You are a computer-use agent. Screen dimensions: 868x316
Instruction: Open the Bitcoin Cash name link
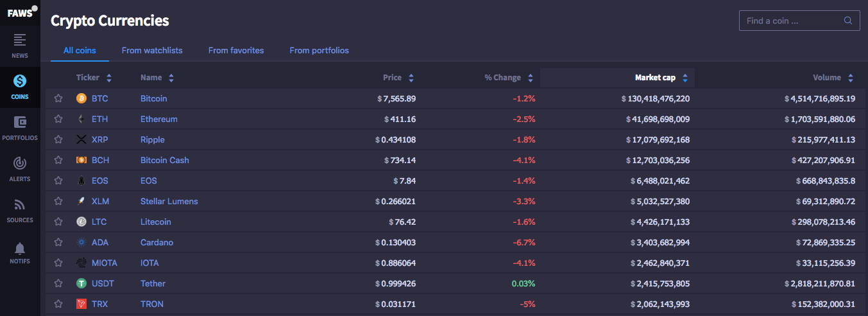[x=165, y=160]
